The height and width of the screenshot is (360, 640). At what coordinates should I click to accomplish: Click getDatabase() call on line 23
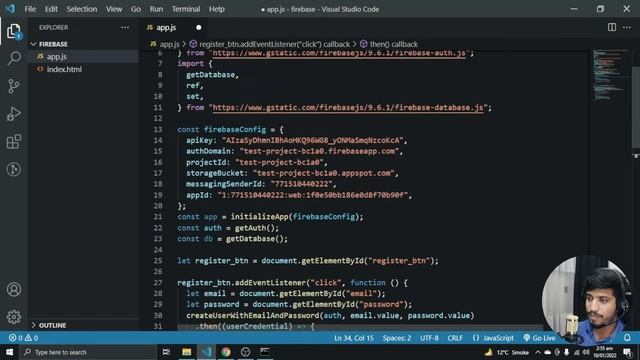point(257,239)
